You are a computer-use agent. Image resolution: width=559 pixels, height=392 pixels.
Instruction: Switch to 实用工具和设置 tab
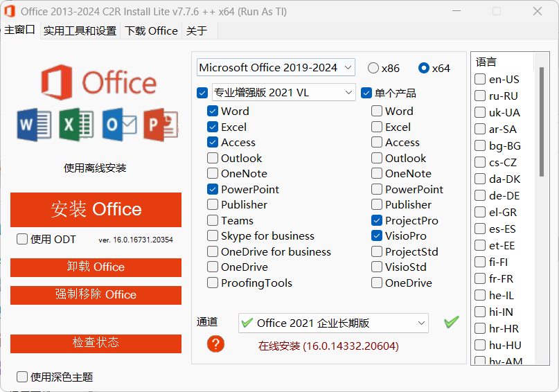point(80,31)
